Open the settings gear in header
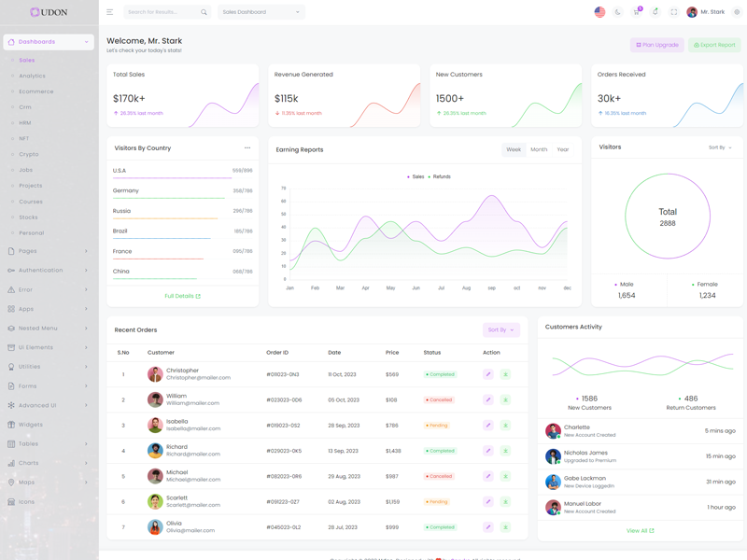747x560 pixels. (x=737, y=12)
